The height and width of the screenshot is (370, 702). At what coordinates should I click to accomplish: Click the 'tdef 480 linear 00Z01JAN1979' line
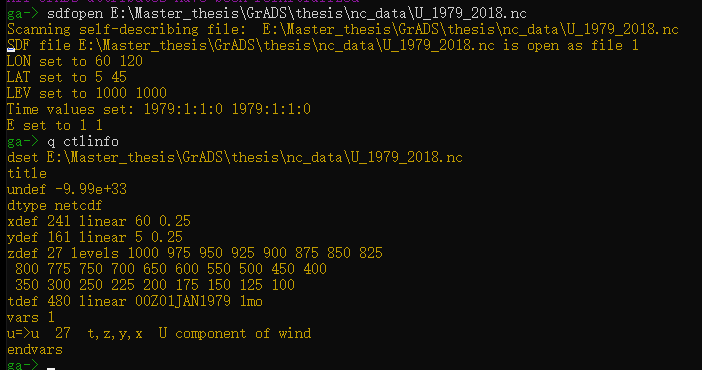135,301
